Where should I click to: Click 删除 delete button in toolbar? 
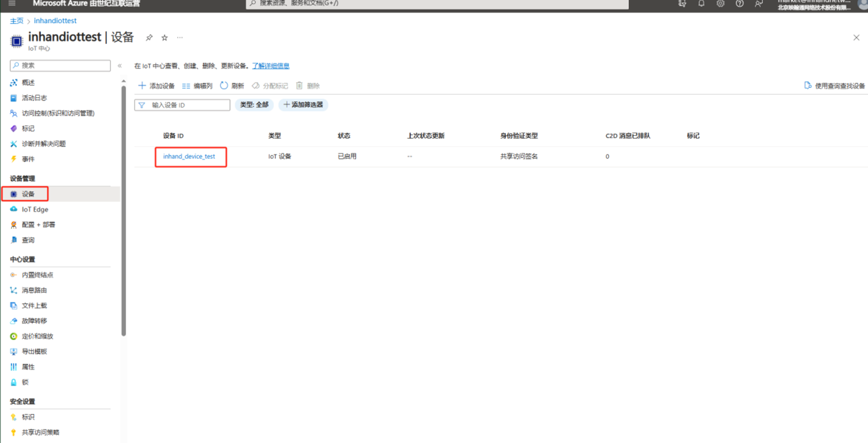pyautogui.click(x=308, y=86)
